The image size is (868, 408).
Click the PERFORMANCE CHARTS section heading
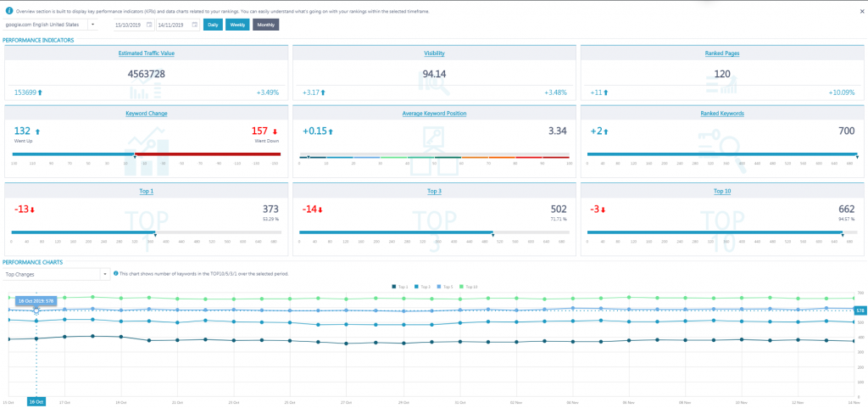[x=33, y=261]
